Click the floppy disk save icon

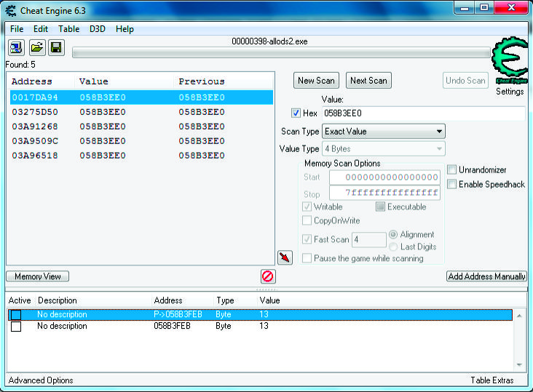pyautogui.click(x=56, y=48)
